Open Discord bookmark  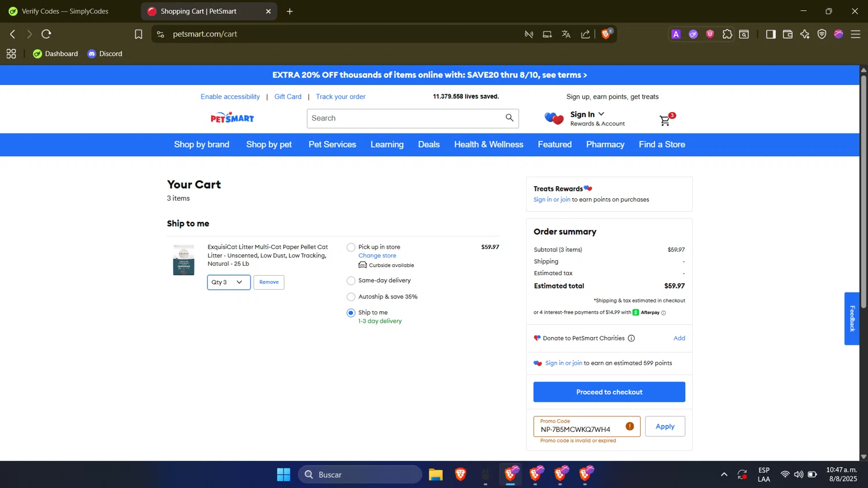pyautogui.click(x=105, y=54)
